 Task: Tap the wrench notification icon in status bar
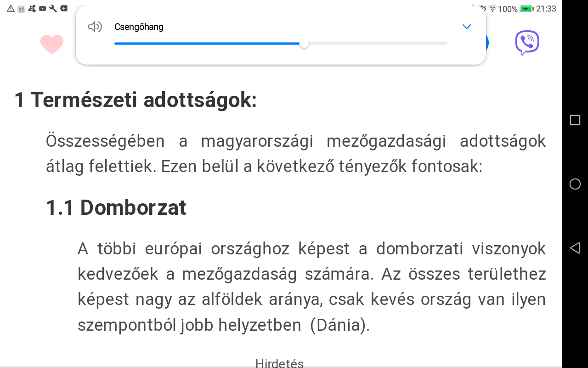point(53,8)
